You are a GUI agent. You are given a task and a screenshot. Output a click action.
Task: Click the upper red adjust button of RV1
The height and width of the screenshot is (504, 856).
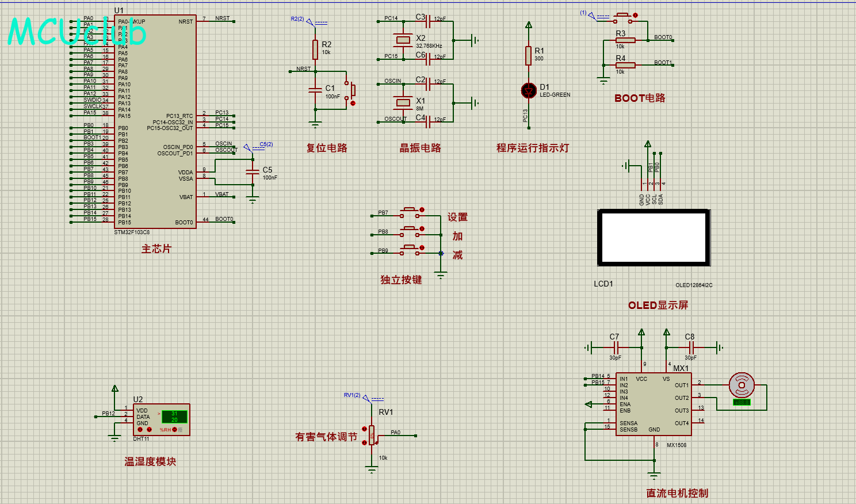364,429
